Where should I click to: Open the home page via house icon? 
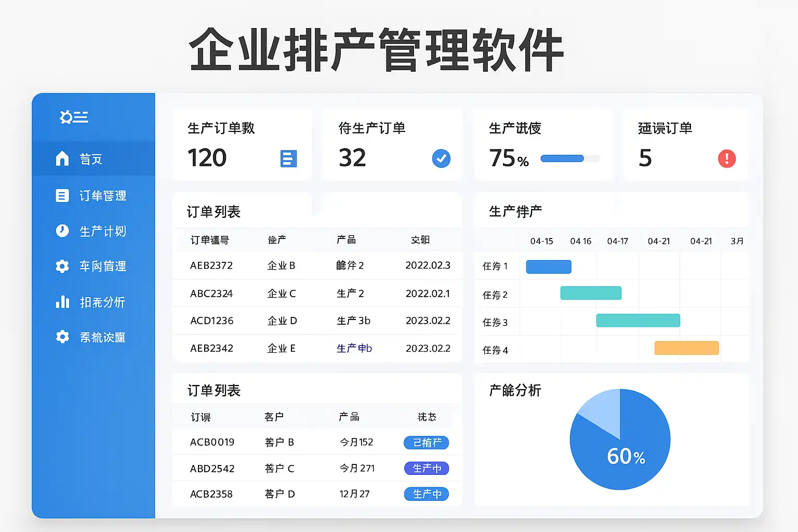tap(62, 158)
